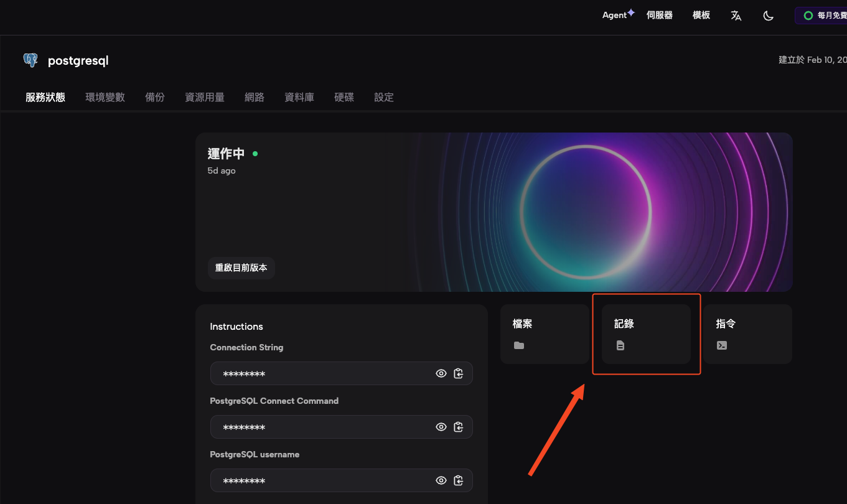
Task: Click the PostgreSQL username masked field
Action: coord(342,480)
